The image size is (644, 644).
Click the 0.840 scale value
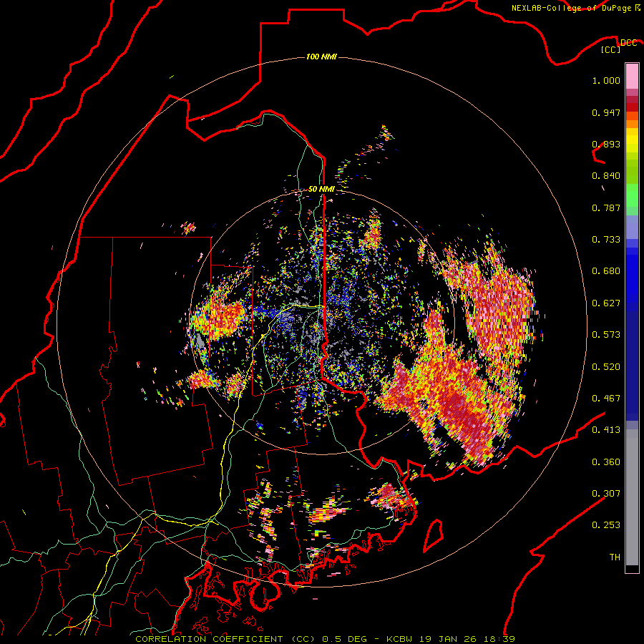pyautogui.click(x=606, y=176)
